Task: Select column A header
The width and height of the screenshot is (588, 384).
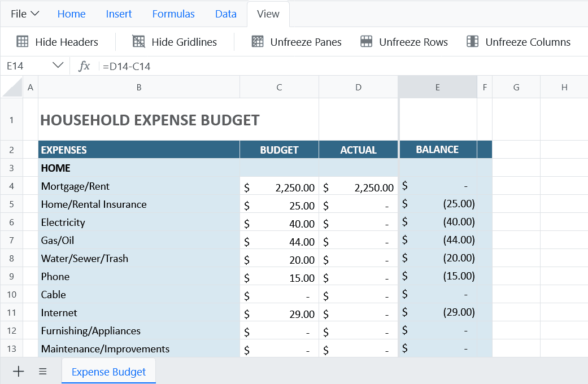Action: [31, 87]
